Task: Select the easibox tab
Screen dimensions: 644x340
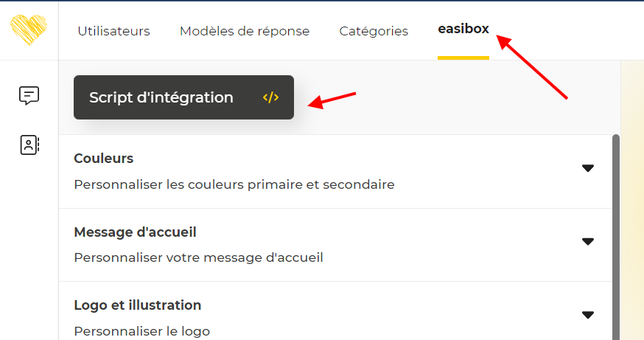Action: [x=463, y=30]
